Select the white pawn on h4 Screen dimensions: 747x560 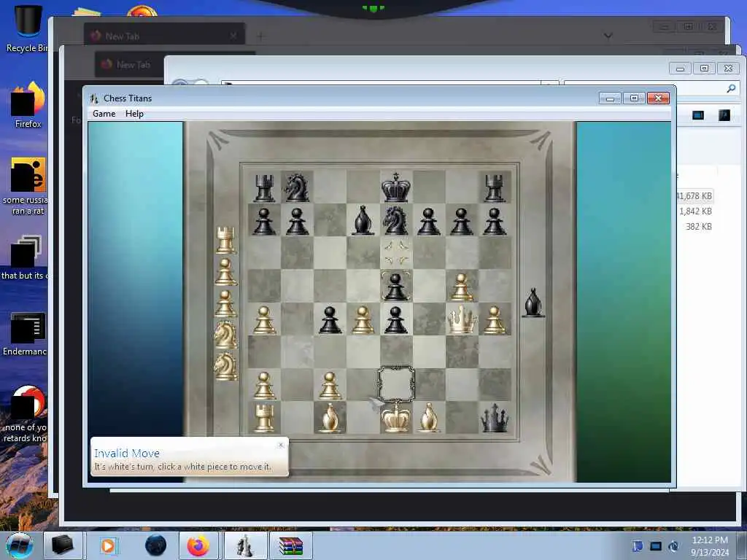pyautogui.click(x=495, y=319)
